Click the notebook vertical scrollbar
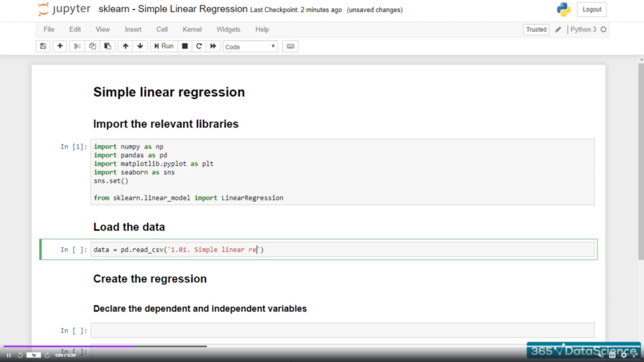Screen dimensions: 644x362 click(641, 162)
